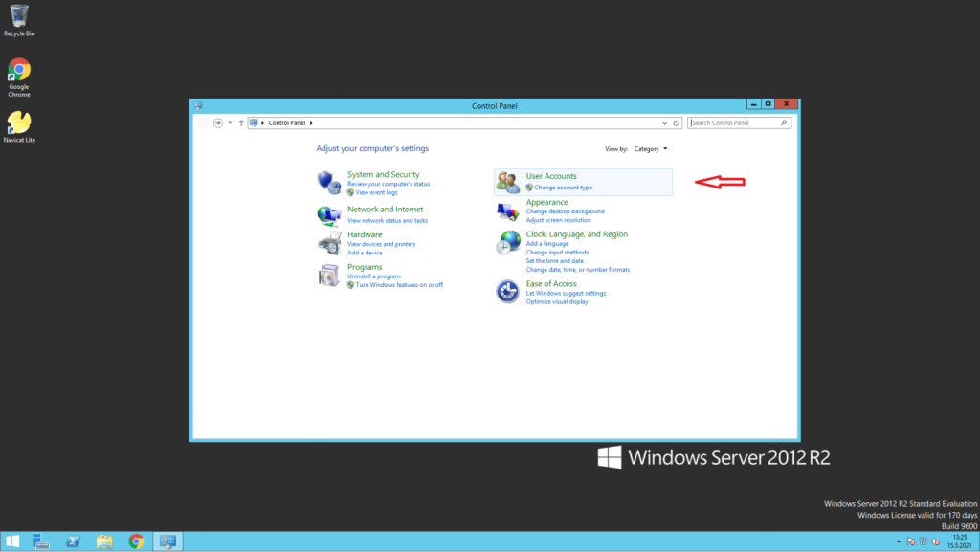Refresh the Control Panel address bar
Viewport: 980px width, 552px height.
click(x=676, y=123)
